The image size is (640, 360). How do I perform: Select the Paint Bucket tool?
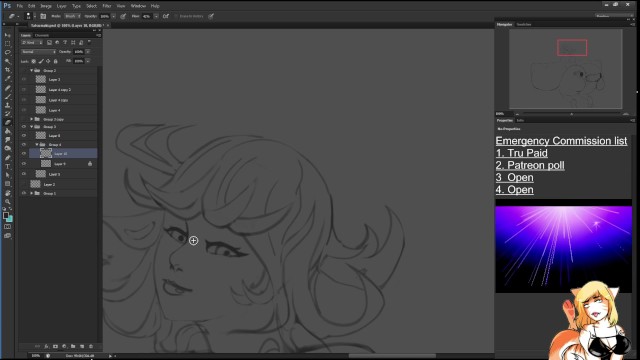(x=7, y=131)
